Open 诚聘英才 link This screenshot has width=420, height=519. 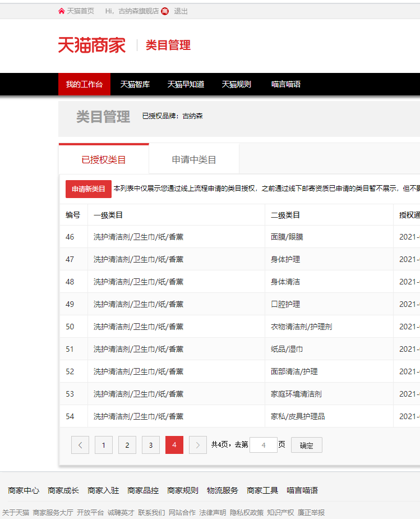point(121,512)
